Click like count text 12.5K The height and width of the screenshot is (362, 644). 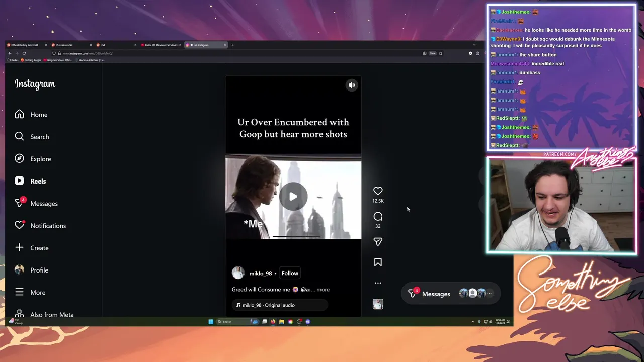click(378, 201)
